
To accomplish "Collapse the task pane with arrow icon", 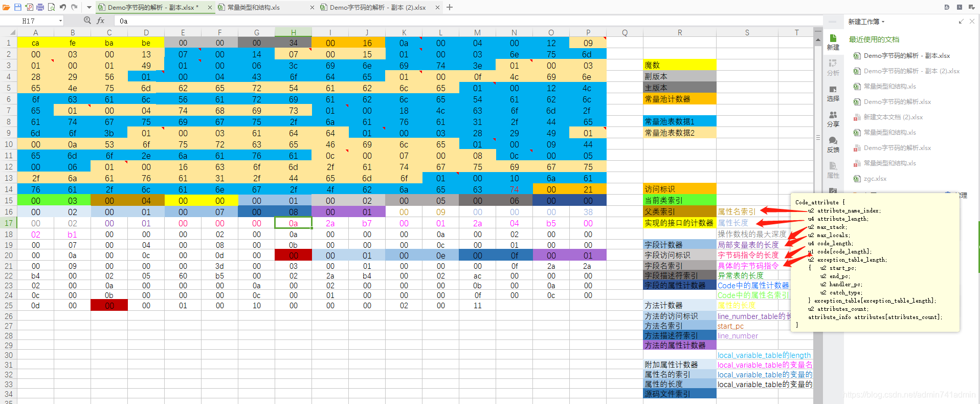I will (x=961, y=22).
